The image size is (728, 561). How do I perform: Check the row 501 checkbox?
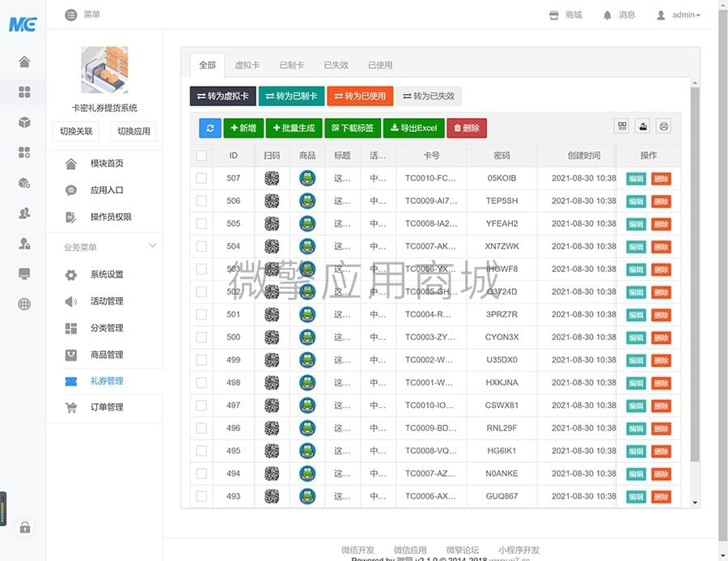(x=201, y=315)
